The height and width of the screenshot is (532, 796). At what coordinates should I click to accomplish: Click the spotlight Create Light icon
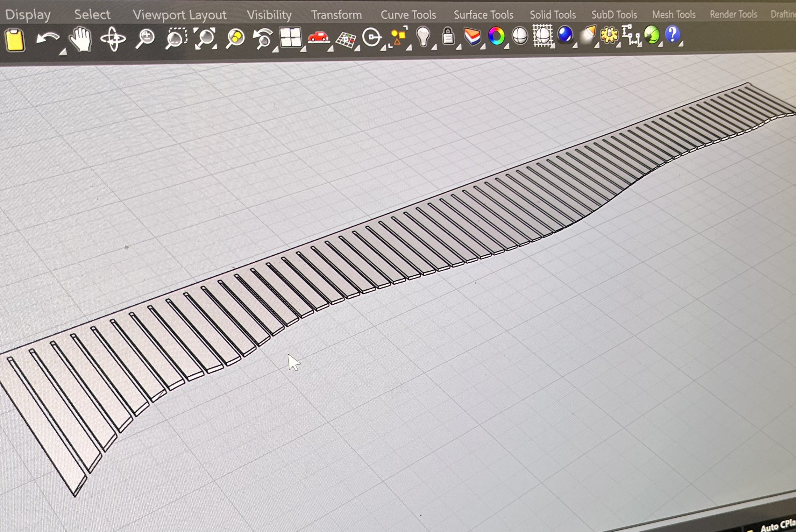pyautogui.click(x=588, y=35)
